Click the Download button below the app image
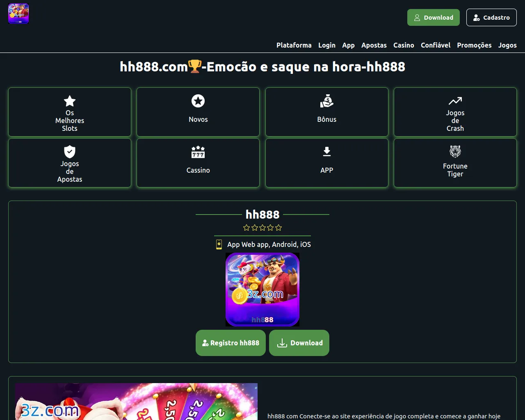 click(299, 343)
